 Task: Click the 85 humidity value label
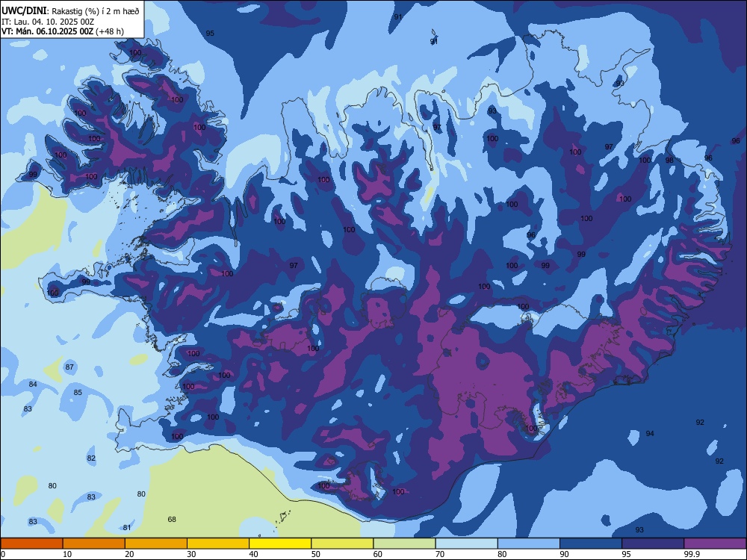(x=78, y=393)
